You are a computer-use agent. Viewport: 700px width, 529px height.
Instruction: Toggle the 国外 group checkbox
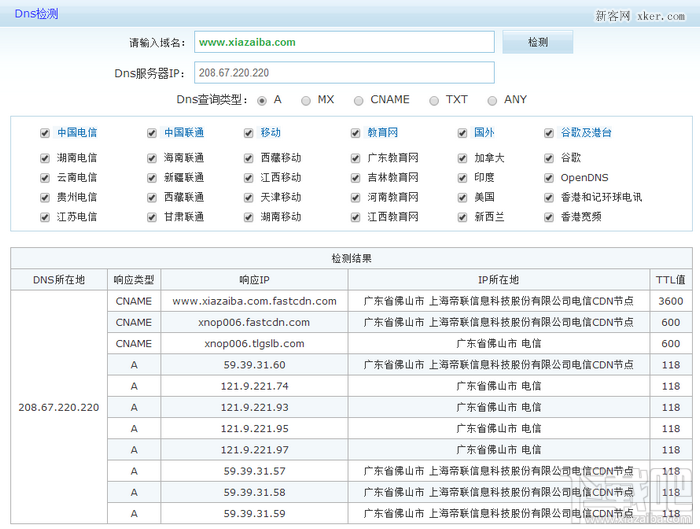[462, 133]
